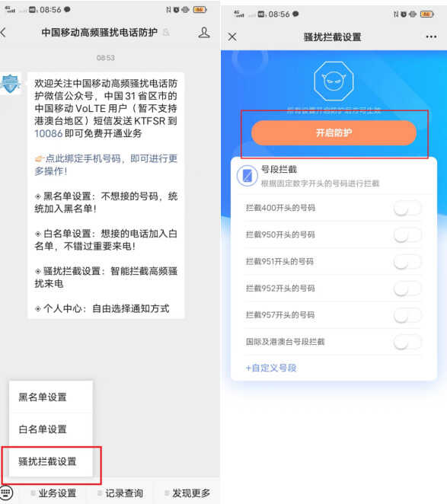The width and height of the screenshot is (447, 504).
Task: Expand the 业务设置 bottom menu
Action: click(54, 493)
